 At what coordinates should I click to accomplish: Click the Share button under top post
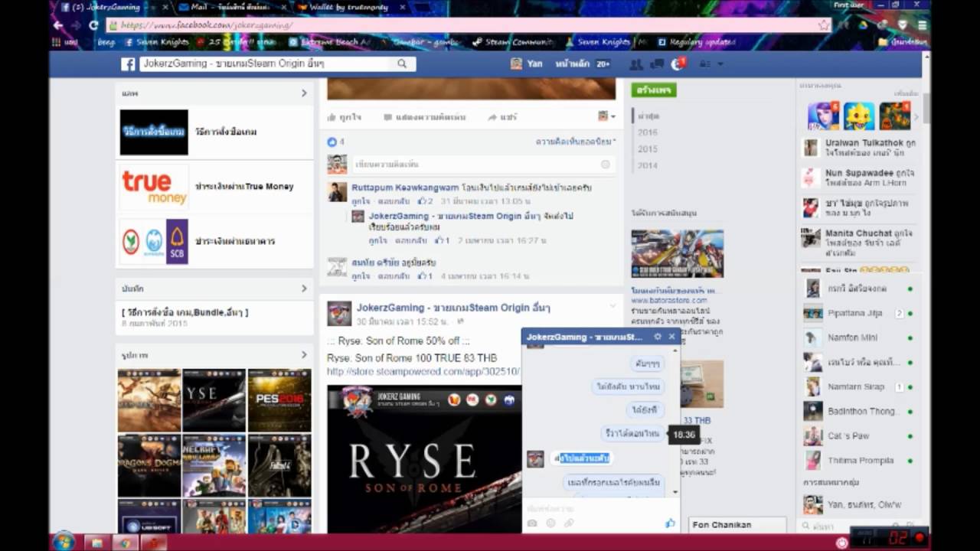click(x=502, y=117)
